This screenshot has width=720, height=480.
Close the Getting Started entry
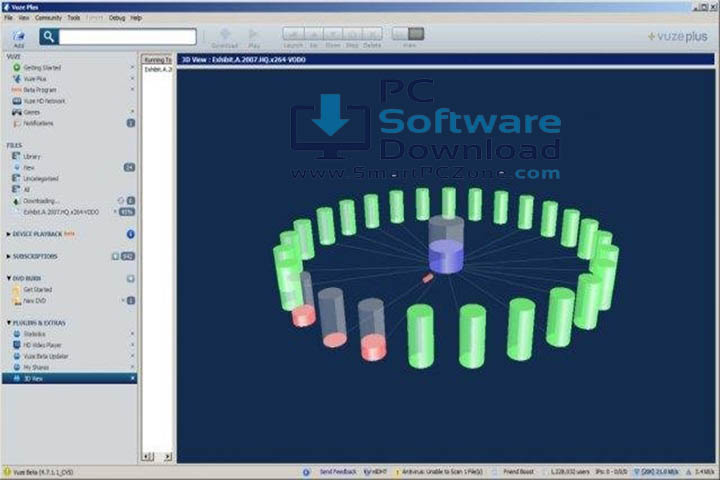[132, 68]
